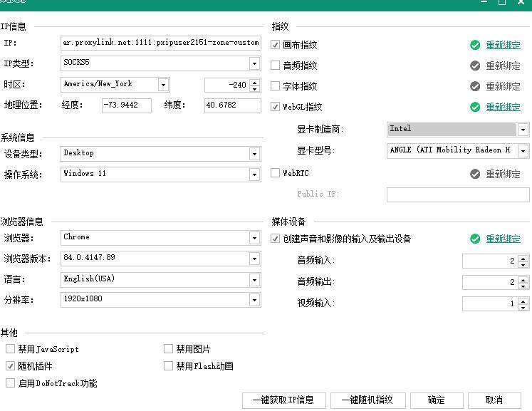
Task: Click gray check icon beside 字体指纹 rebind
Action: [475, 86]
